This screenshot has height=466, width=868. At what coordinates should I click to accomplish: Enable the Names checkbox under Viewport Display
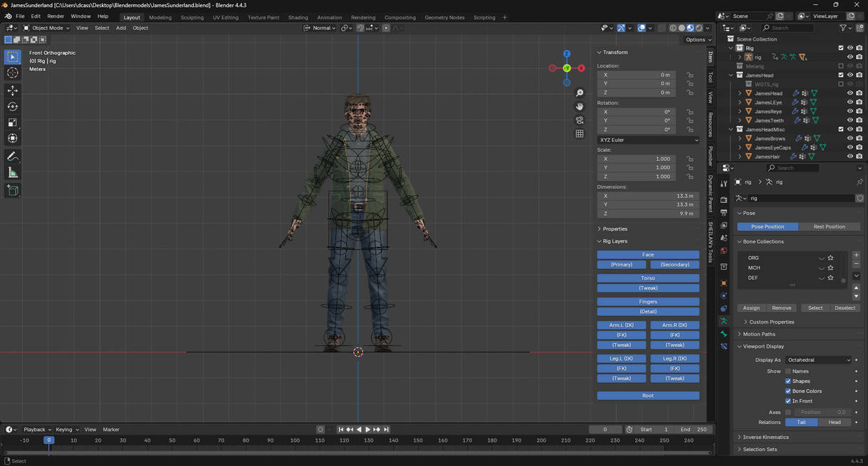[788, 371]
